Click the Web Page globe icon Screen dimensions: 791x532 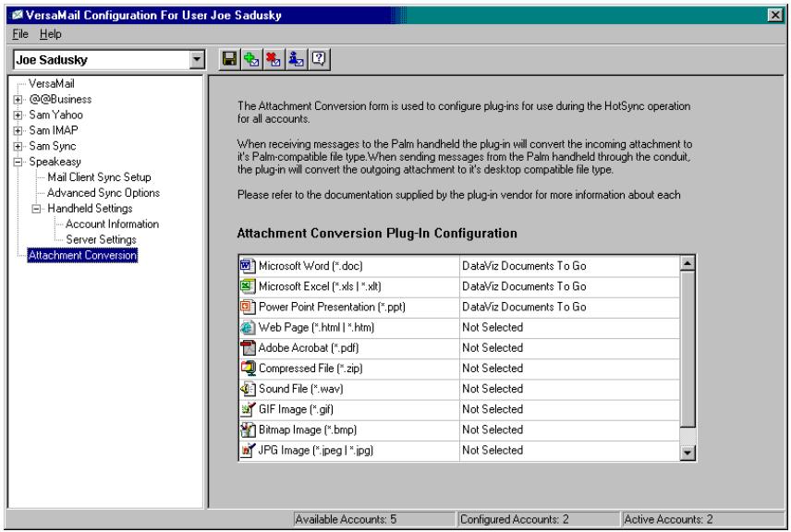click(248, 327)
